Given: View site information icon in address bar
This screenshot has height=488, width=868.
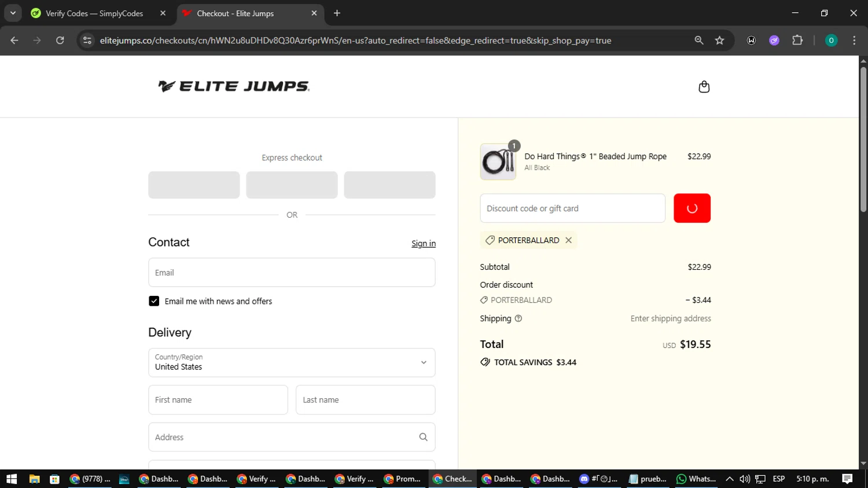Looking at the screenshot, I should [87, 41].
